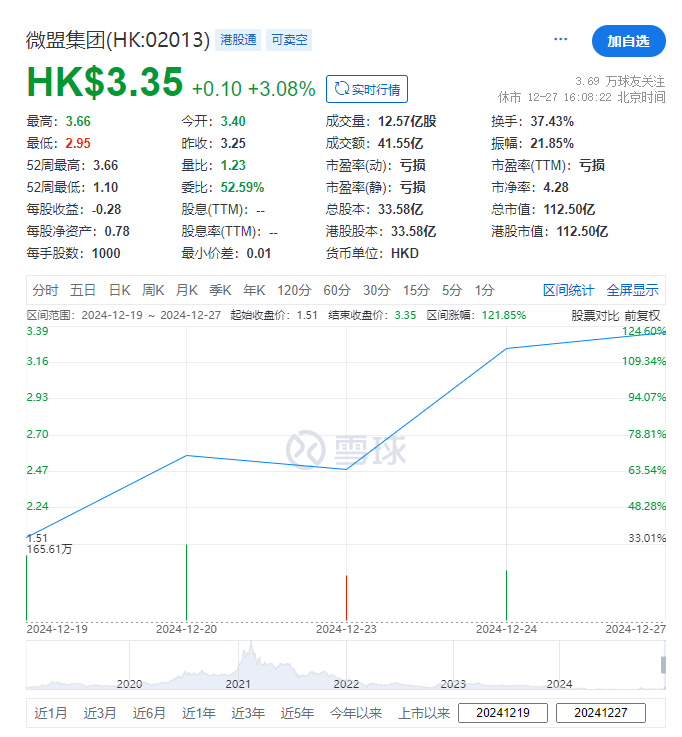682x737 pixels.
Task: Open the 前复权 adjustment dropdown
Action: (x=643, y=315)
